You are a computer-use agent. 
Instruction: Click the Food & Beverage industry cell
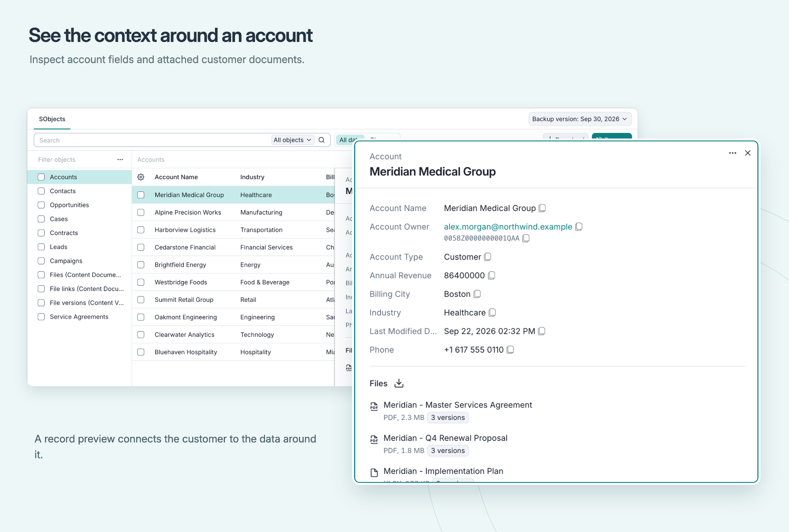click(x=265, y=282)
